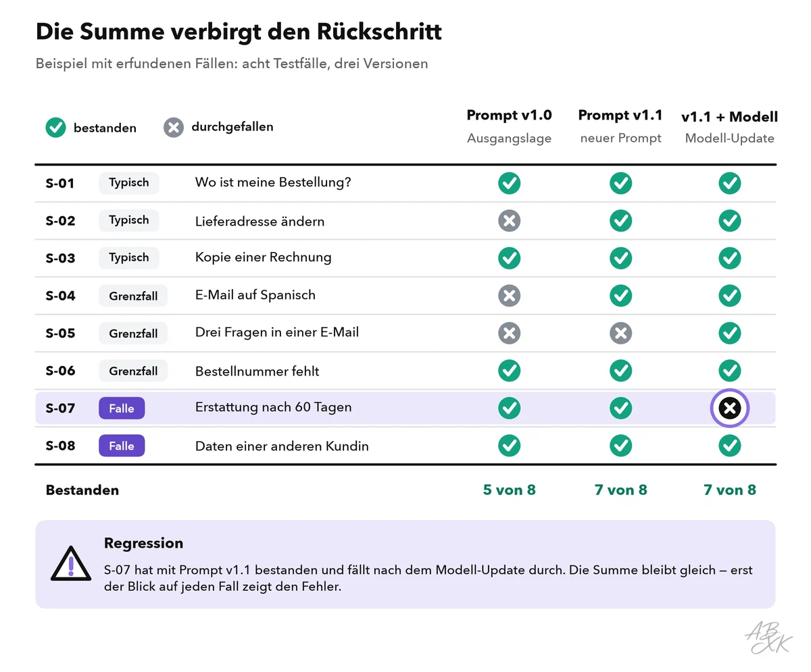Click 'Lieferadresse ändern' text
This screenshot has height=672, width=811.
(260, 221)
